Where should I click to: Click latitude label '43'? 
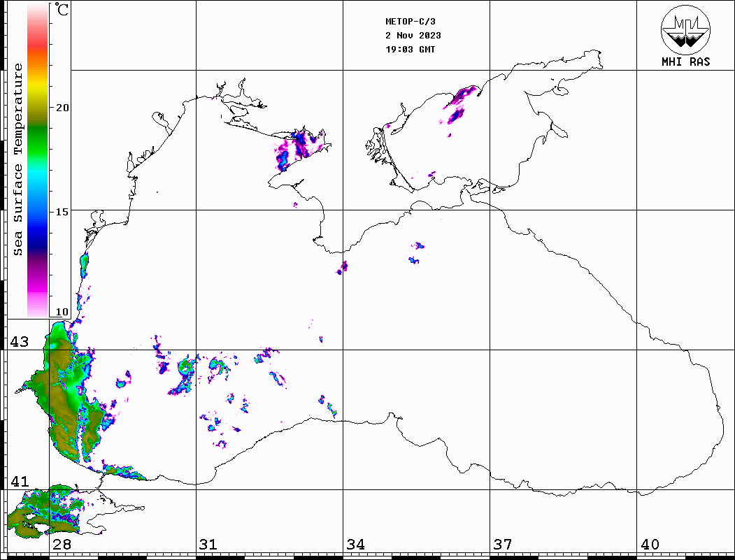pos(20,342)
